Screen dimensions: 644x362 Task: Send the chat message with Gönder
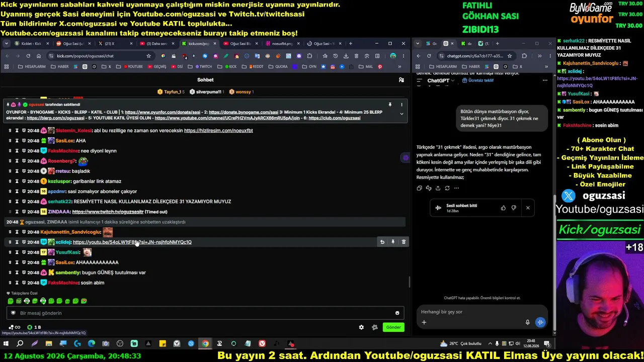(x=393, y=327)
